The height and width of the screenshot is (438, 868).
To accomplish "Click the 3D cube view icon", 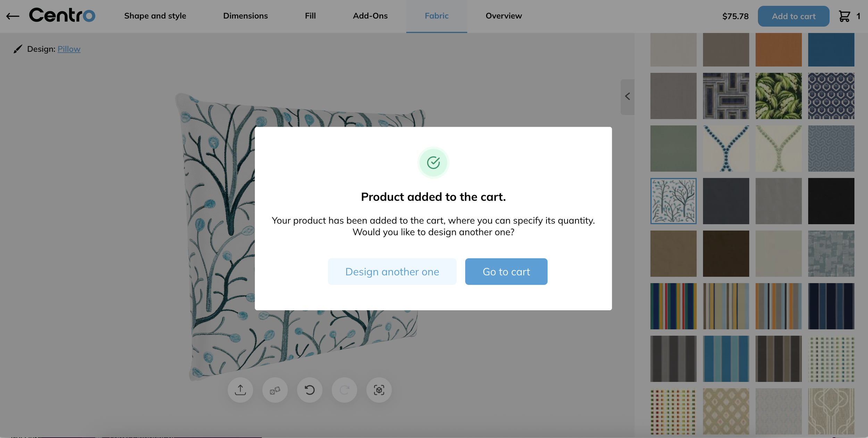I will tap(379, 390).
